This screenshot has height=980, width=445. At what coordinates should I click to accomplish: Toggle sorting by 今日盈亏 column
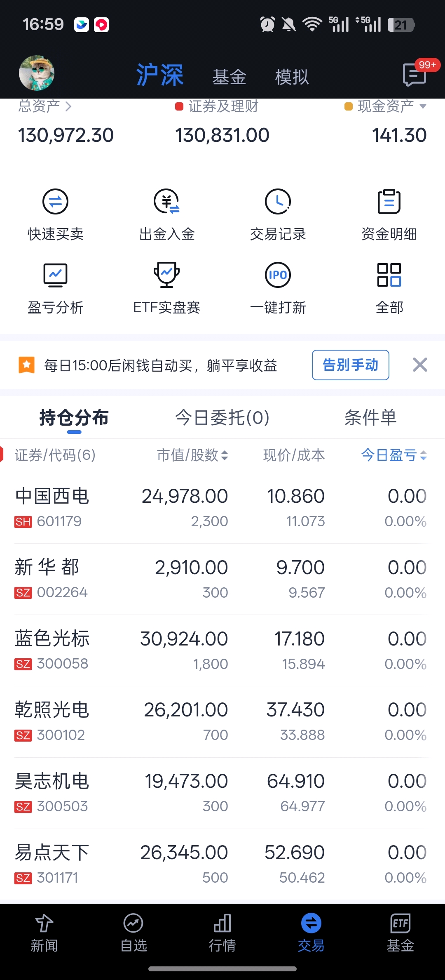pos(394,455)
